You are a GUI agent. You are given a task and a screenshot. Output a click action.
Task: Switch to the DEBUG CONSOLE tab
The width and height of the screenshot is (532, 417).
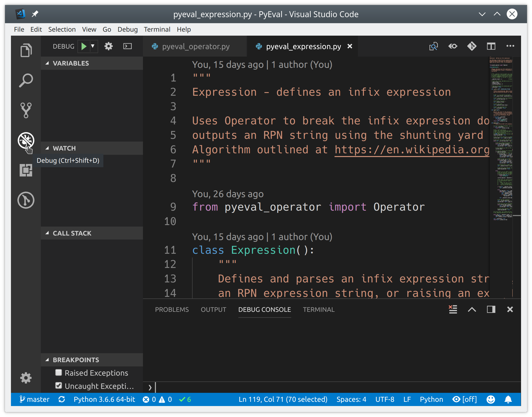click(264, 309)
